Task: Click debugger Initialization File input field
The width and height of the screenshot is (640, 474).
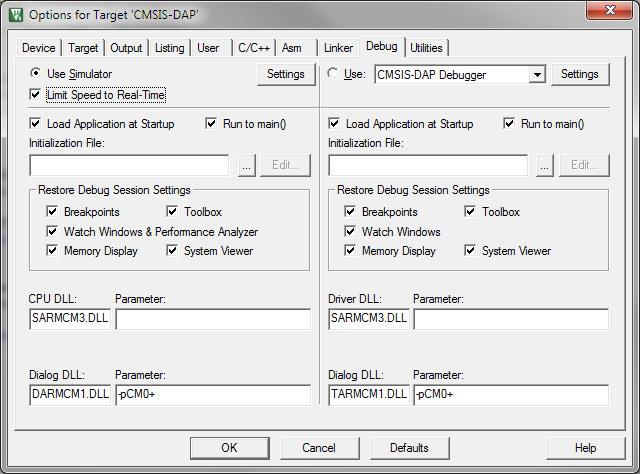Action: (428, 165)
